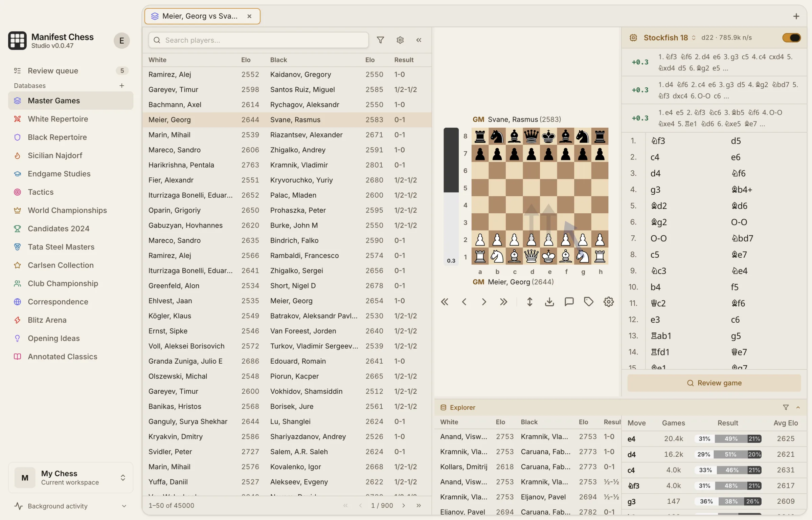Go to last page of games
The height and width of the screenshot is (520, 812).
pyautogui.click(x=419, y=505)
